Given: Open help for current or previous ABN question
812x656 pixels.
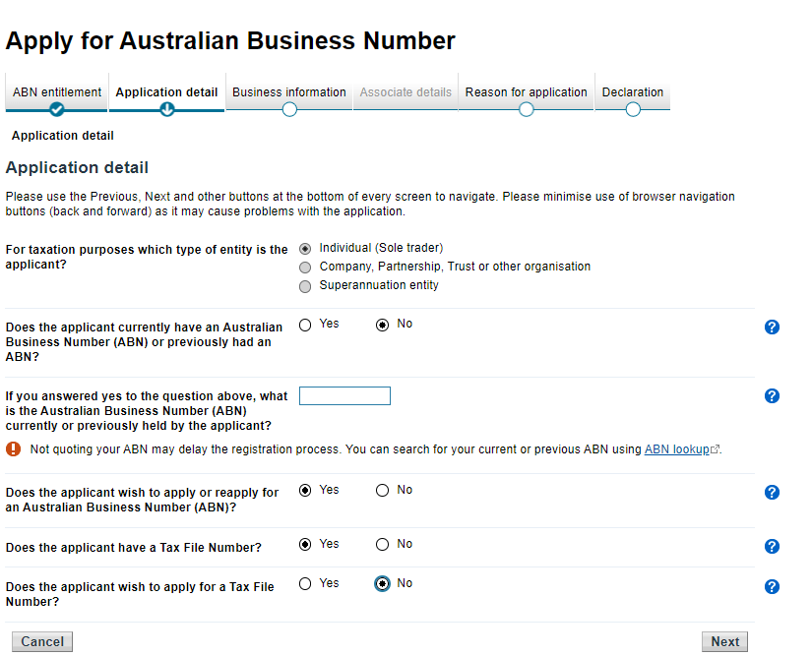Looking at the screenshot, I should 772,328.
